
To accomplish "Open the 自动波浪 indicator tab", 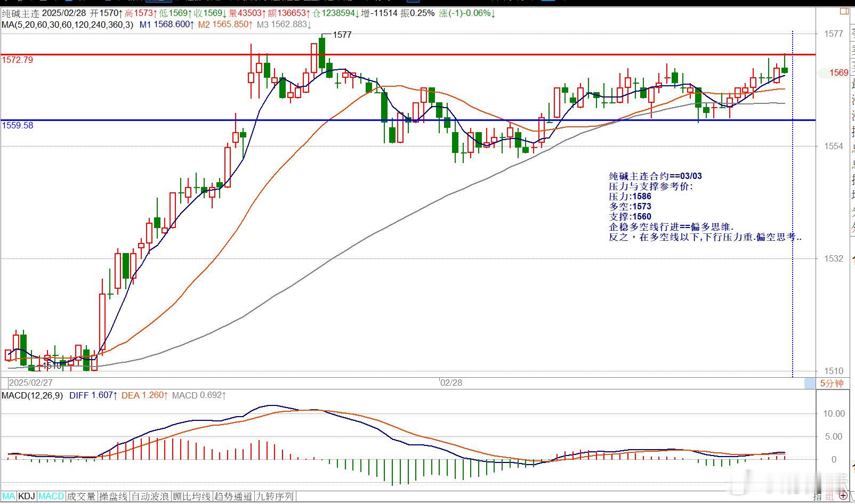I will (x=151, y=497).
